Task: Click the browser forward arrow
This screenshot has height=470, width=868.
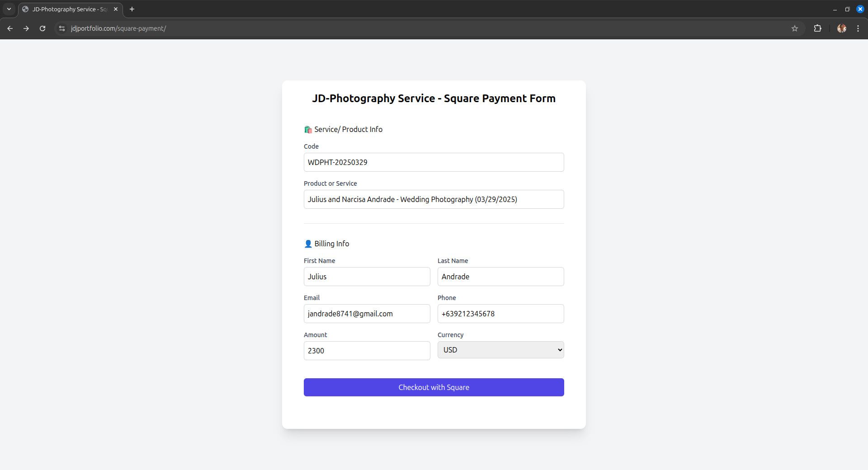Action: 26,28
